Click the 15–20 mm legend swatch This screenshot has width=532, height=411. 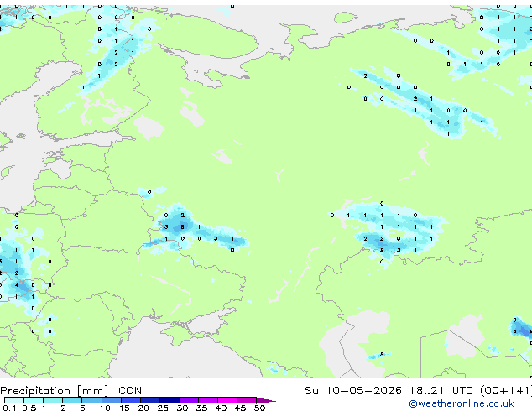click(130, 400)
